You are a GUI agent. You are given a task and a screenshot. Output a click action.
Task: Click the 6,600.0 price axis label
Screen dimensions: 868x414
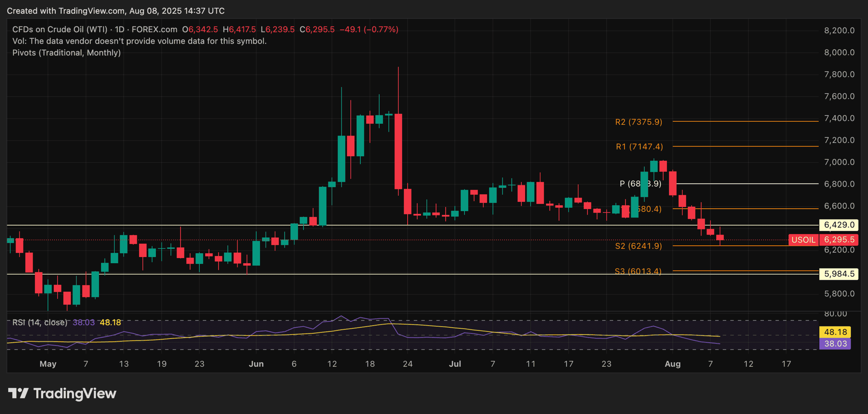[x=839, y=206]
